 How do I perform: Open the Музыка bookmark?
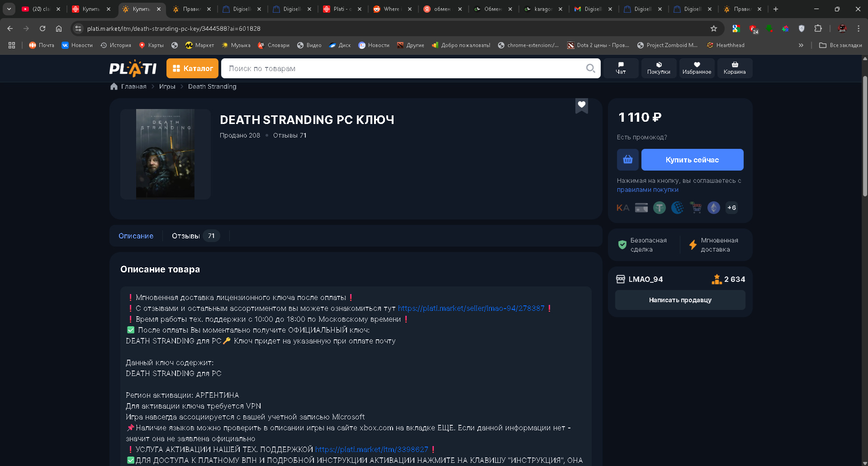(236, 45)
